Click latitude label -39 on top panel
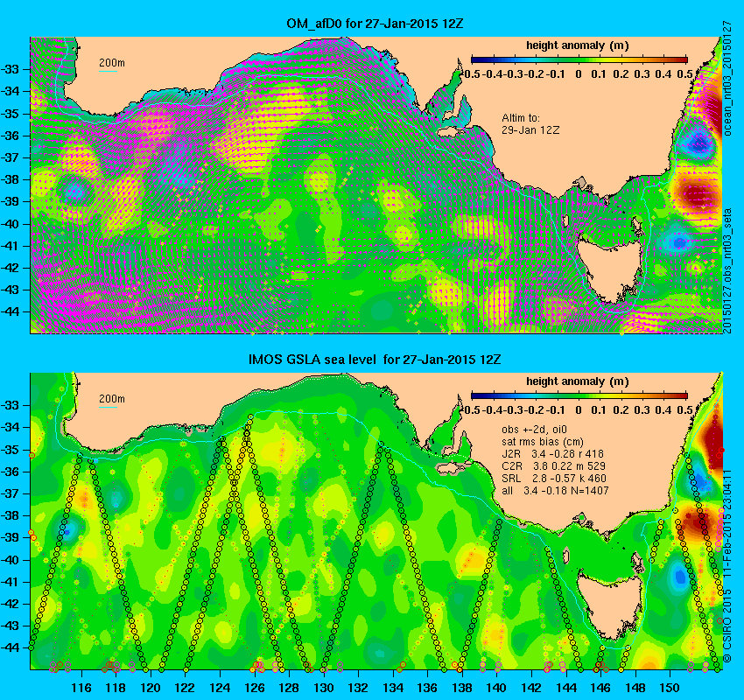The width and height of the screenshot is (744, 700). [10, 201]
